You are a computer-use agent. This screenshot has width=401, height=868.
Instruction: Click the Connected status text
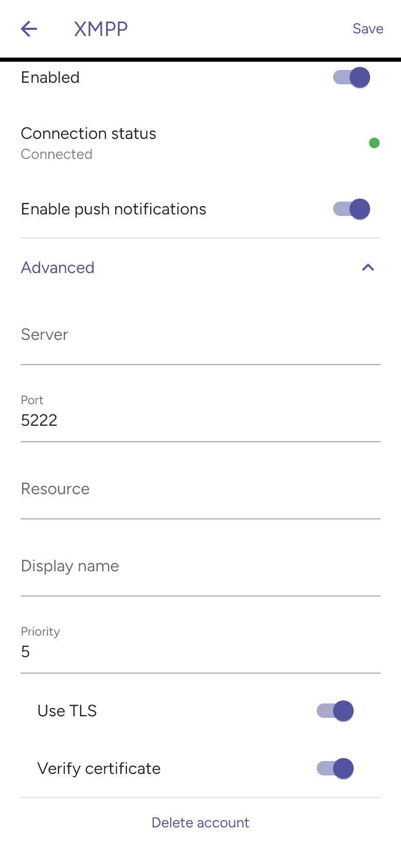pyautogui.click(x=57, y=154)
